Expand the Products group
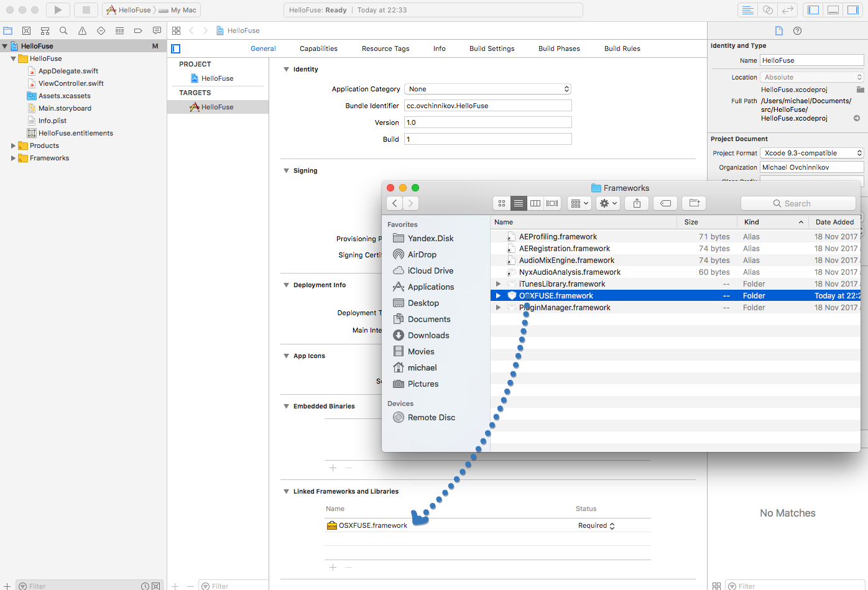This screenshot has height=590, width=868. click(13, 145)
